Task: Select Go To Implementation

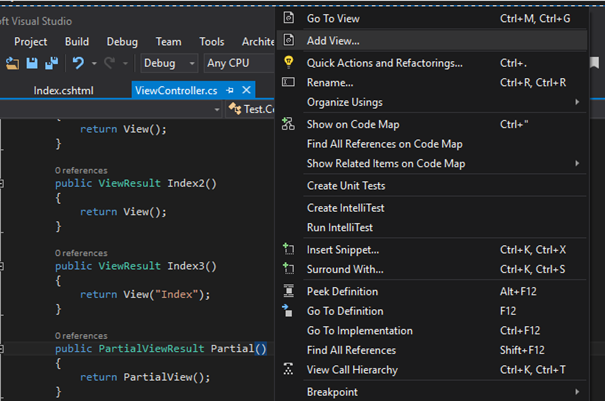Action: (x=432, y=330)
